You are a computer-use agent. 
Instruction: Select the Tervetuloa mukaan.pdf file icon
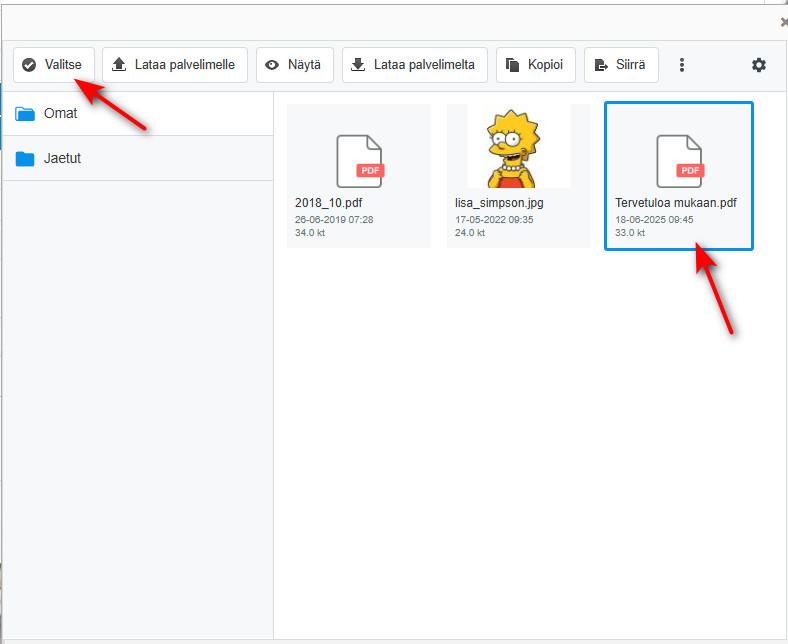[679, 161]
